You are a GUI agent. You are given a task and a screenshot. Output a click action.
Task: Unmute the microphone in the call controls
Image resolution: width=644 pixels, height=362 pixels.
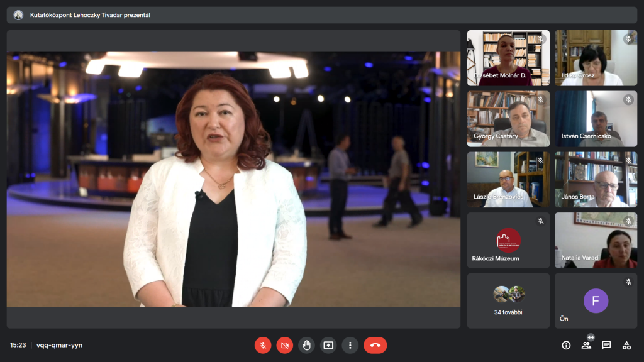coord(263,345)
